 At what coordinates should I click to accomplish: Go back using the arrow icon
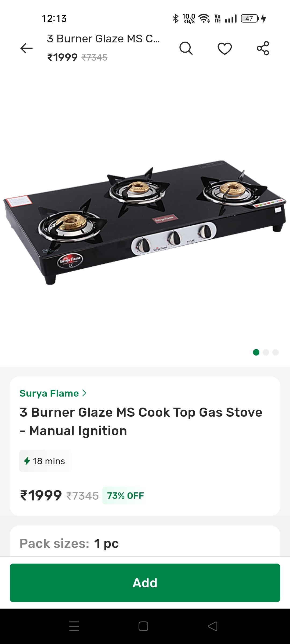pyautogui.click(x=26, y=48)
